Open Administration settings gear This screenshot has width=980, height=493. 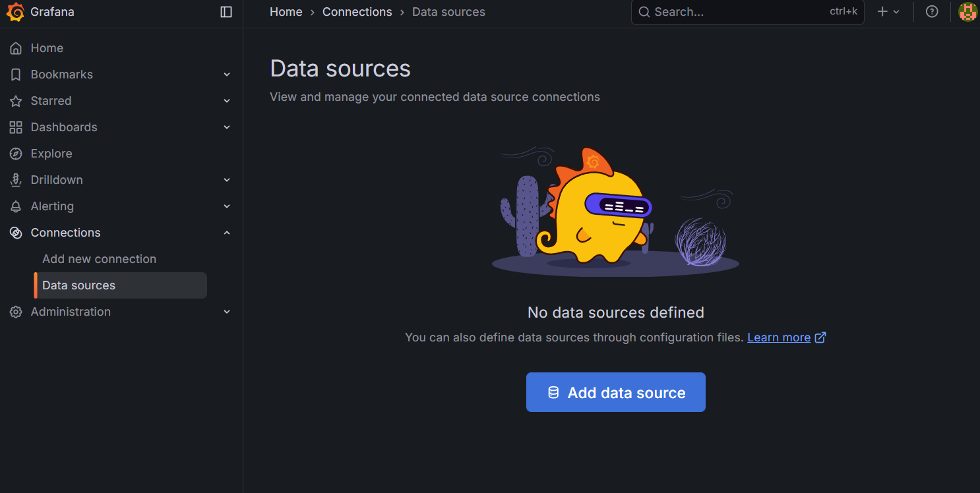pyautogui.click(x=16, y=311)
